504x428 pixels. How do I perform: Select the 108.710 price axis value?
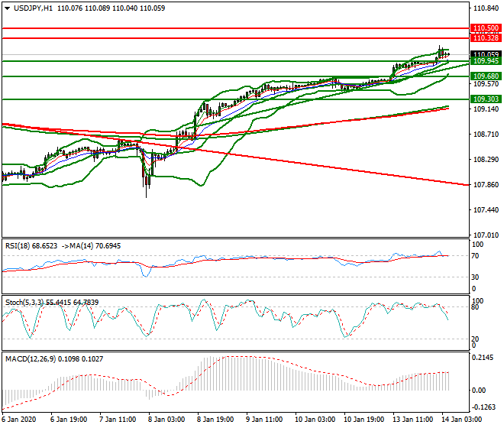point(486,135)
